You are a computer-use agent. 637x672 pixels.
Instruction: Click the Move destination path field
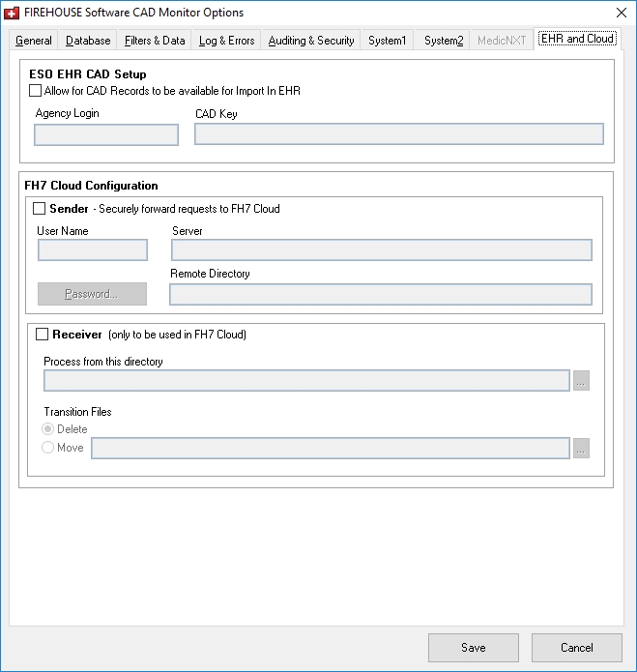pyautogui.click(x=331, y=449)
